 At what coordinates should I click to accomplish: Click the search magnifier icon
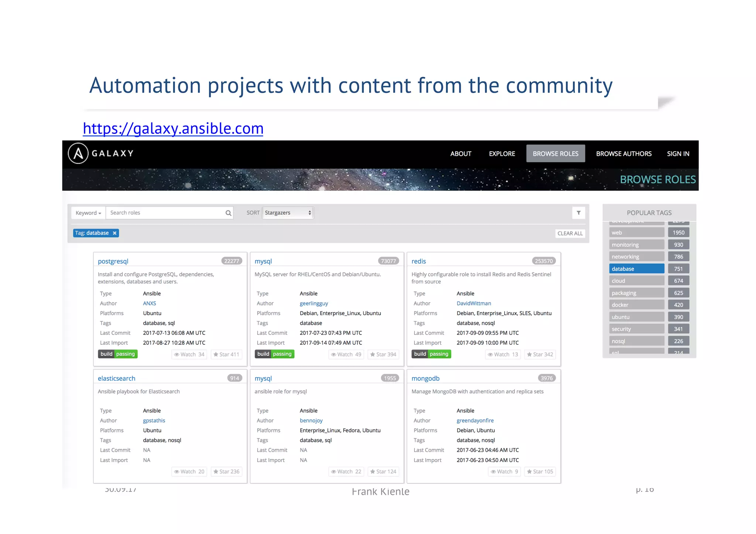(x=228, y=213)
